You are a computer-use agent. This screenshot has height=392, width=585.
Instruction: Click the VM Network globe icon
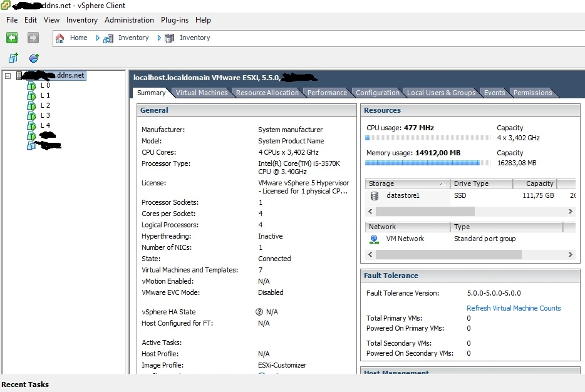point(374,239)
